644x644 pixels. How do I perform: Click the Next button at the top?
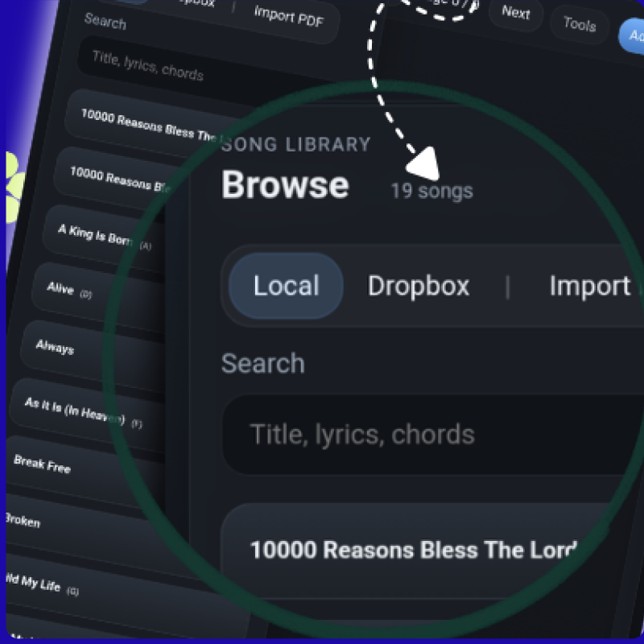[516, 13]
